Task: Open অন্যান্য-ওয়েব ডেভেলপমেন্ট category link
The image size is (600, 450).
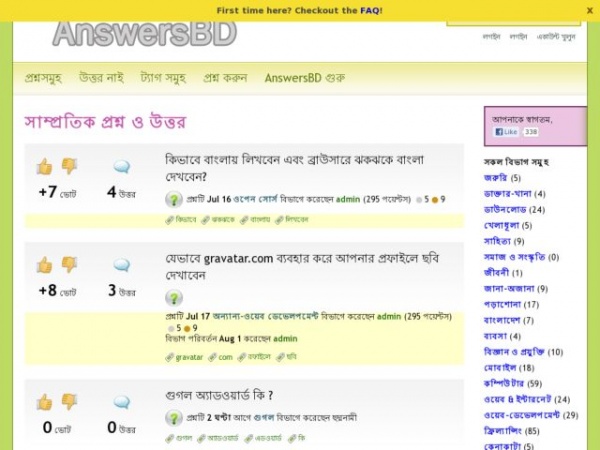Action: pyautogui.click(x=265, y=316)
